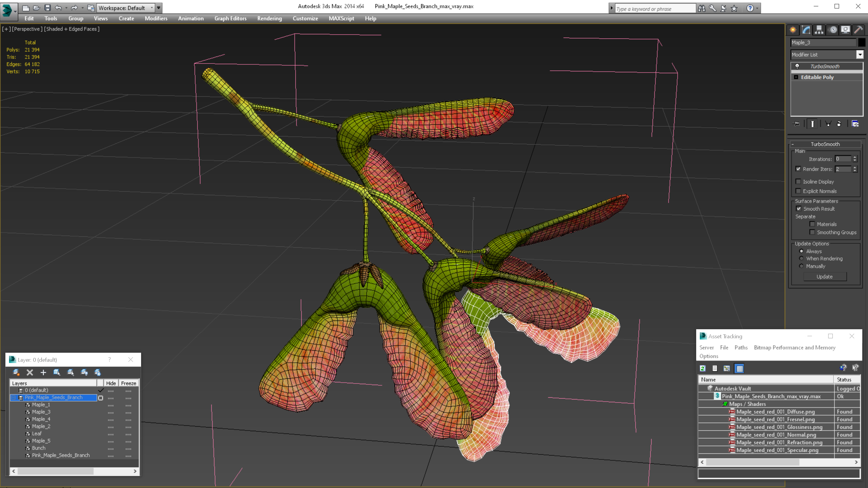Open the Rendering menu
This screenshot has width=868, height=488.
click(x=269, y=18)
